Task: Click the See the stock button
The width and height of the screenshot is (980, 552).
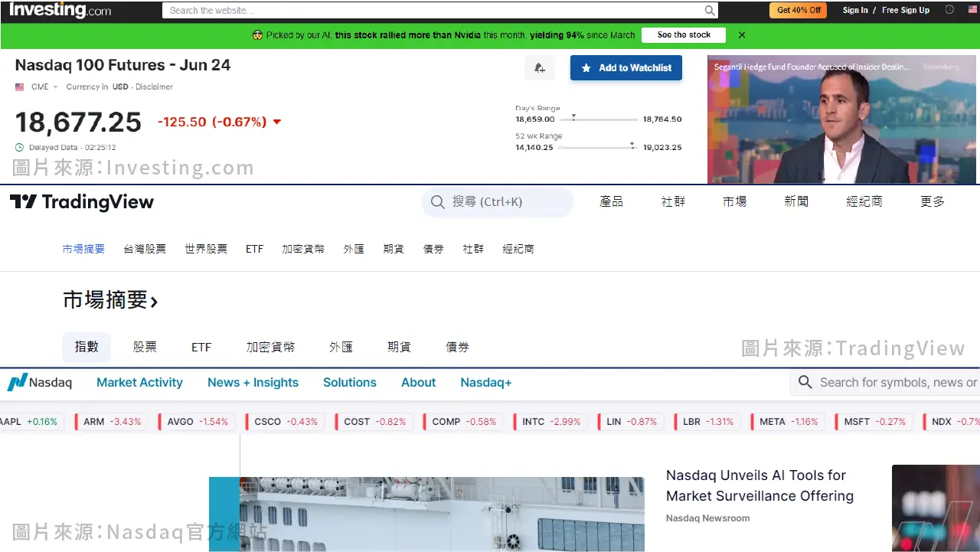Action: 683,34
